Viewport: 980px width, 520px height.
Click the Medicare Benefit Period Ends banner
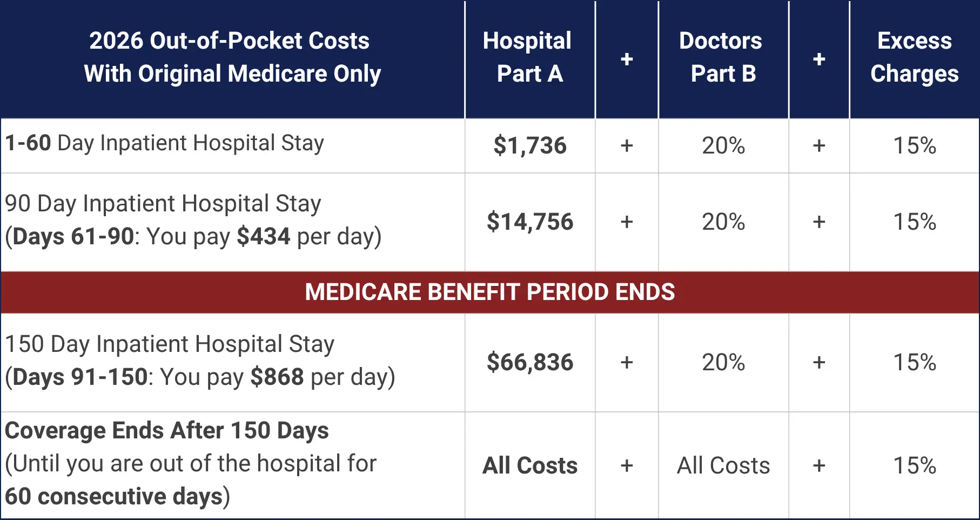coord(489,292)
